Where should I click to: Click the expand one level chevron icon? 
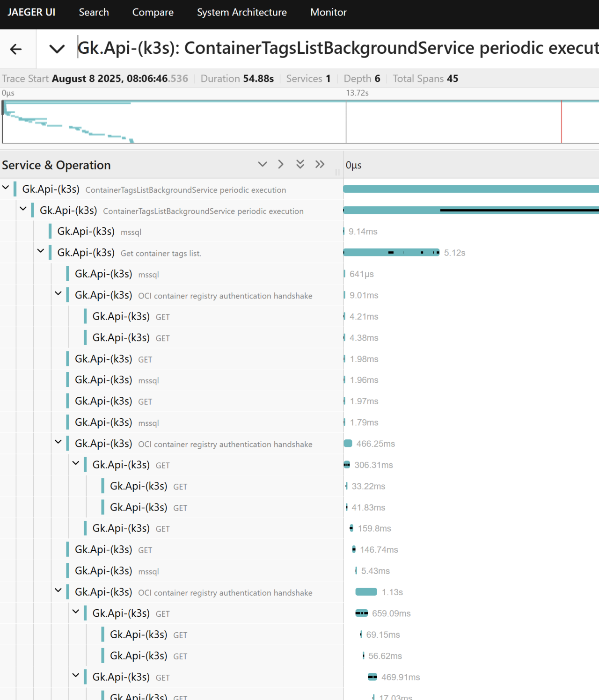click(281, 164)
